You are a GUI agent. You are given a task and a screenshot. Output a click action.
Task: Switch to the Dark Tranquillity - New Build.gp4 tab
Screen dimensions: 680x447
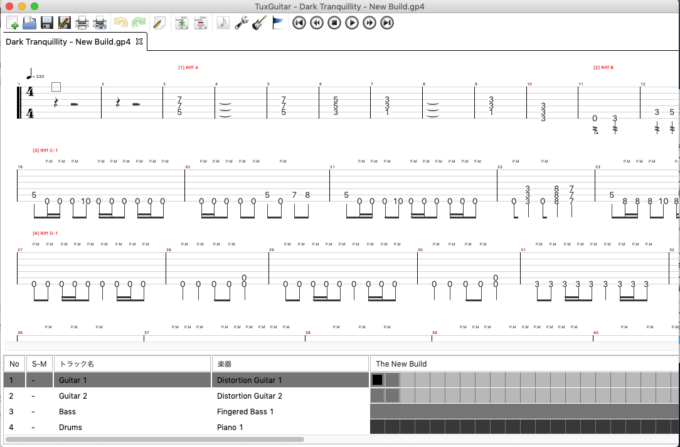(x=68, y=42)
